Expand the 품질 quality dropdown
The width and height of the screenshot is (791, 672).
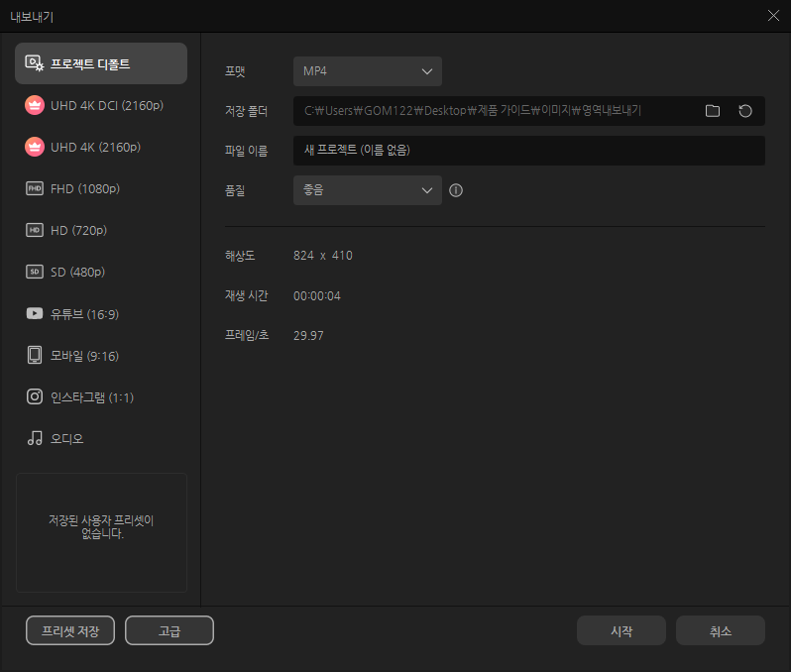[x=367, y=190]
